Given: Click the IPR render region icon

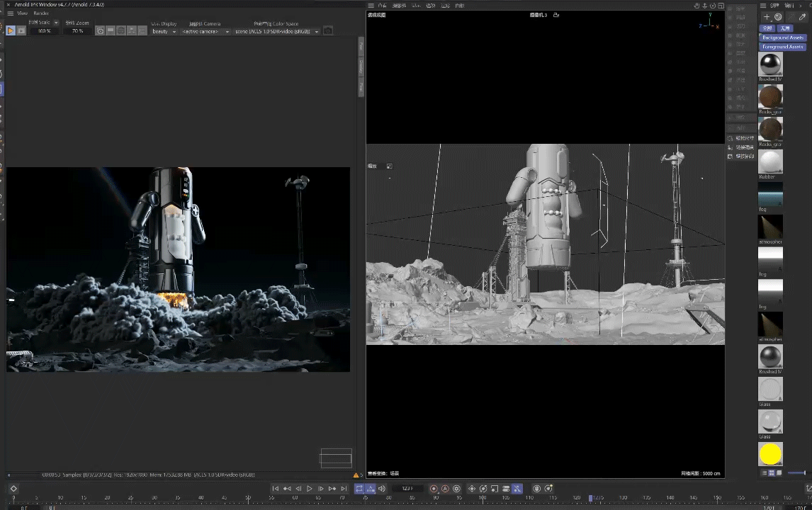Looking at the screenshot, I should pos(100,31).
